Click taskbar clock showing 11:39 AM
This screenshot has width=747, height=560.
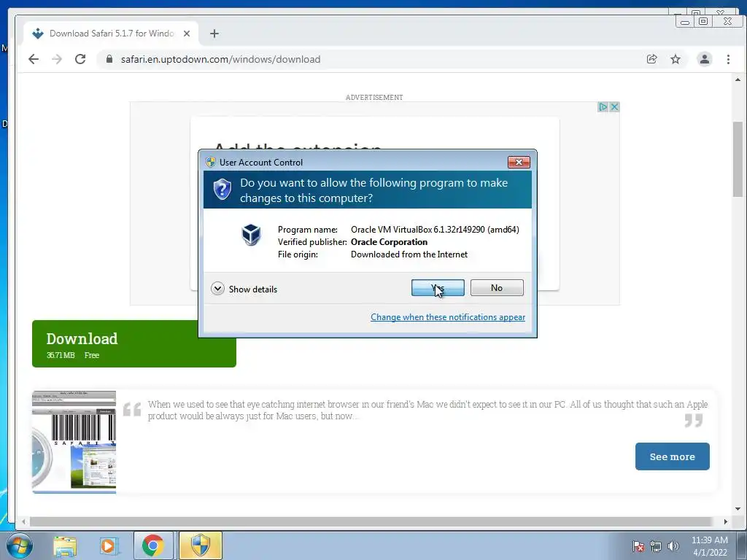pyautogui.click(x=709, y=546)
